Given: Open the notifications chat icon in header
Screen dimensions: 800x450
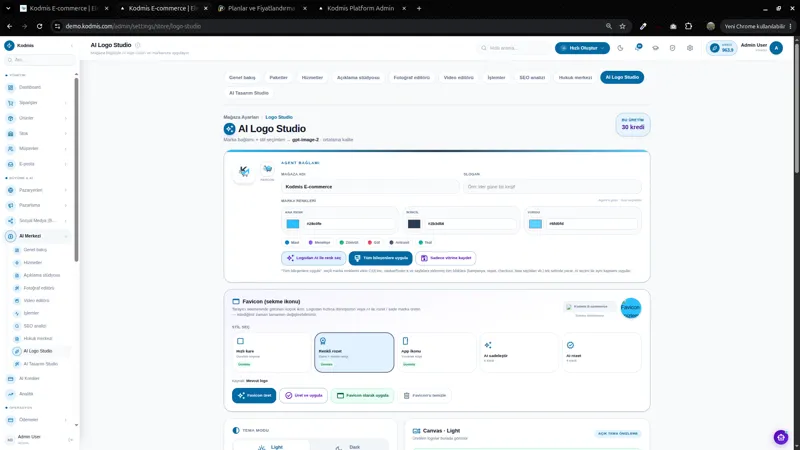Looking at the screenshot, I should coord(638,47).
